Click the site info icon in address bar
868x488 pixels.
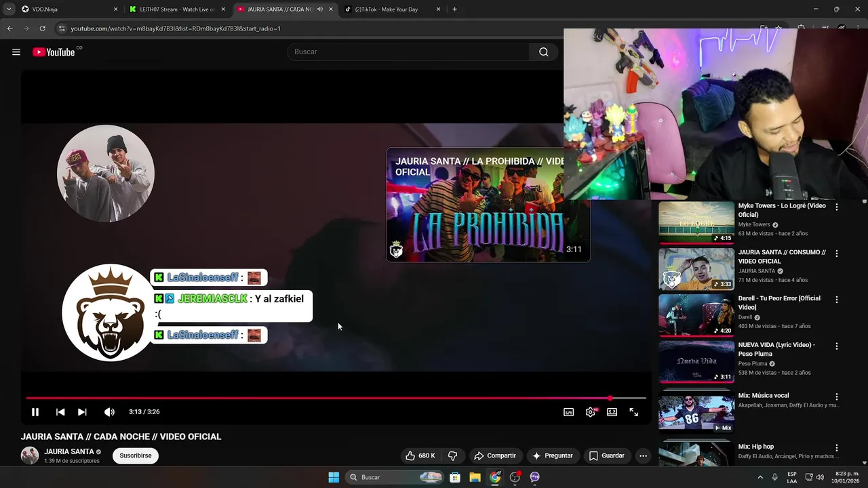[62, 28]
